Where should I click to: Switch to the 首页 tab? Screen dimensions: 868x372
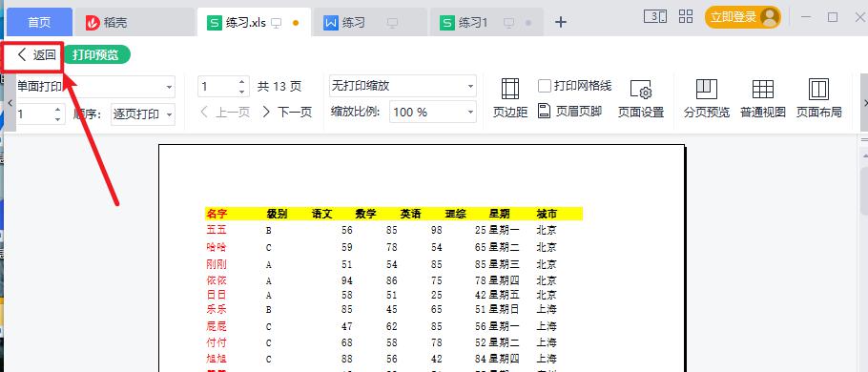tap(39, 22)
